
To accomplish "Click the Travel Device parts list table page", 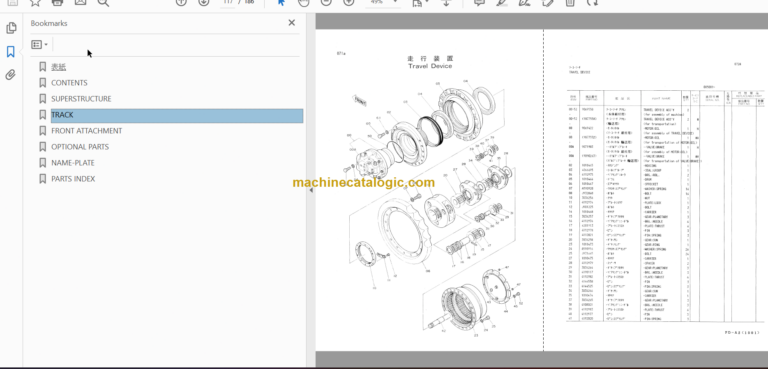I will 656,190.
